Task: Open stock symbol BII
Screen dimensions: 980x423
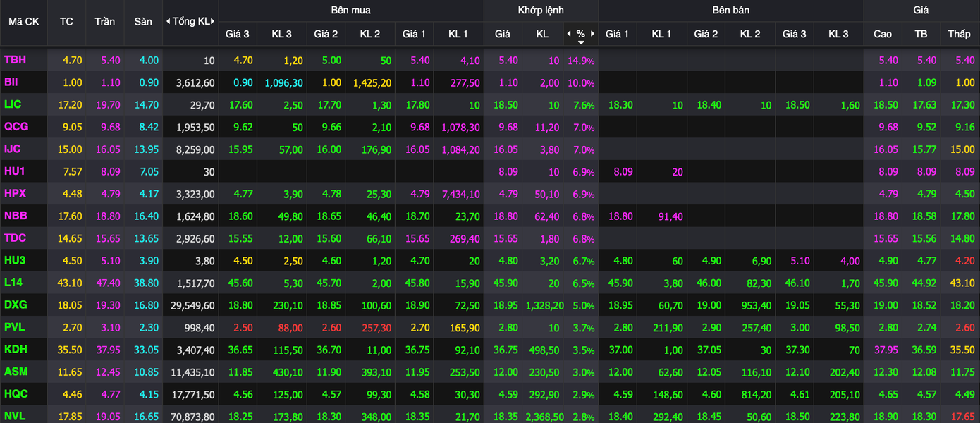Action: point(11,82)
